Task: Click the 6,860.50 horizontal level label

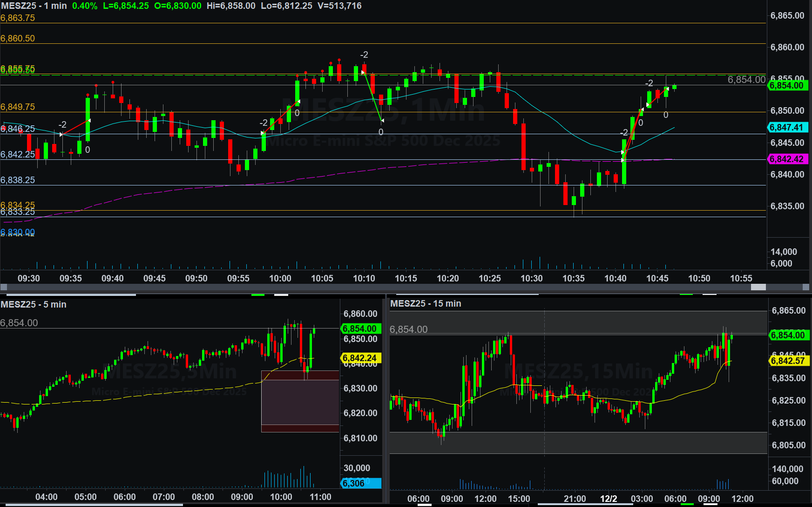Action: point(18,39)
